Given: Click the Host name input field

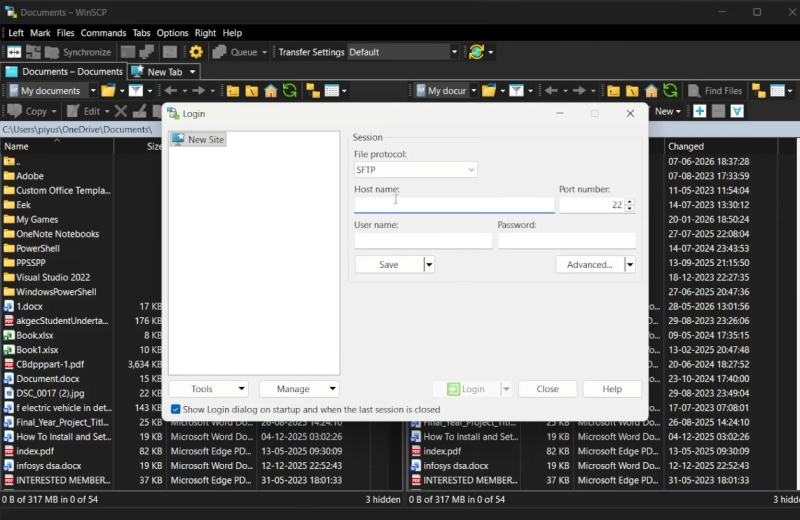Looking at the screenshot, I should (x=454, y=205).
